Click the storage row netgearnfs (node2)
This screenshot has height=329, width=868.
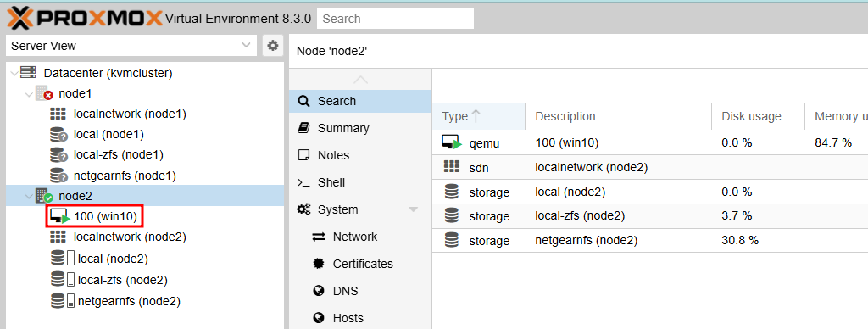point(650,240)
